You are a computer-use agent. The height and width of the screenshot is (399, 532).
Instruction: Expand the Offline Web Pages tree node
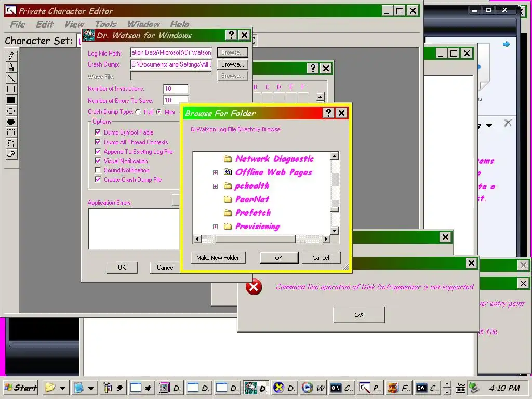pos(215,172)
